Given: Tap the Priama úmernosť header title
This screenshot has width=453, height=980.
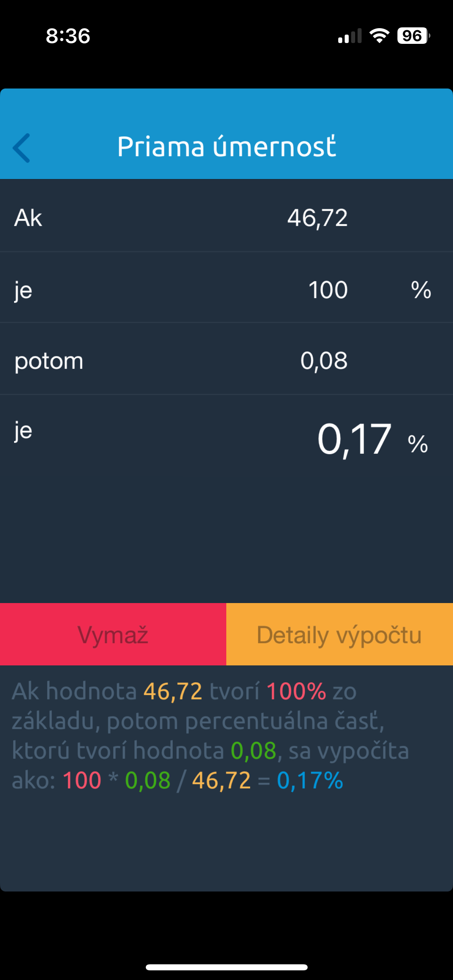Looking at the screenshot, I should pyautogui.click(x=227, y=146).
